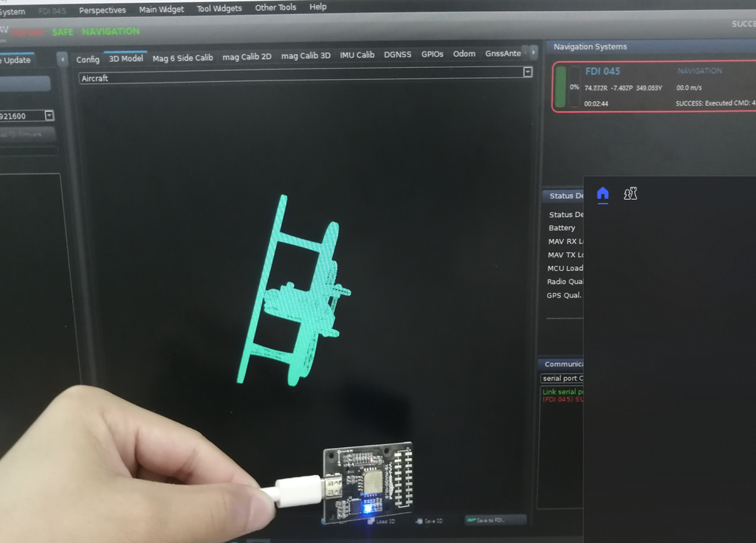Click the -7.402P pitch value

(622, 89)
